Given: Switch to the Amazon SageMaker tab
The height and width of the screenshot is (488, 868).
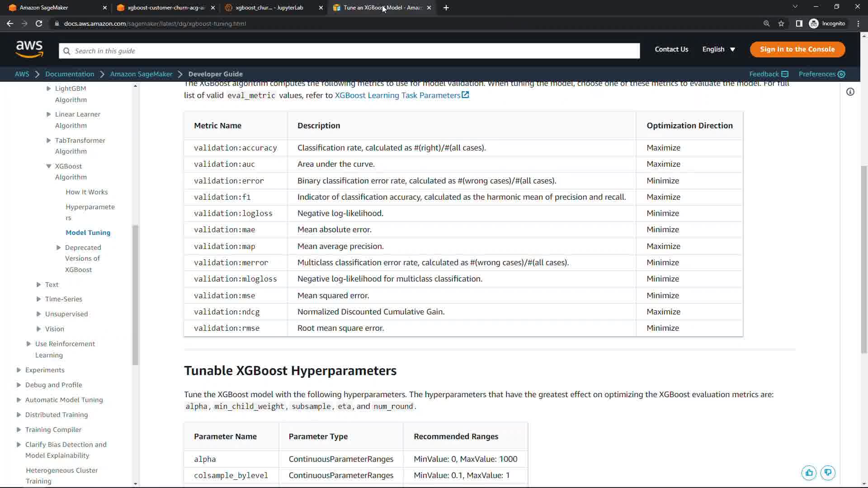Looking at the screenshot, I should (x=44, y=8).
